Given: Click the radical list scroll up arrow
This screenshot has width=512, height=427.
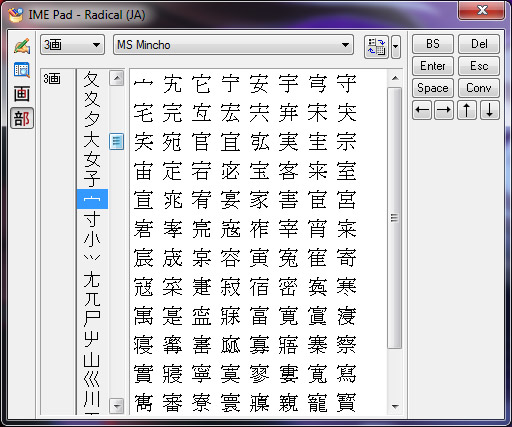Looking at the screenshot, I should tap(117, 78).
